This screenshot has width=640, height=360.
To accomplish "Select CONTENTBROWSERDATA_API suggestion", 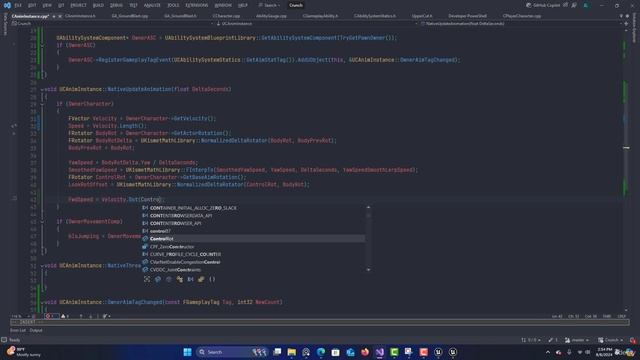I will point(253,216).
